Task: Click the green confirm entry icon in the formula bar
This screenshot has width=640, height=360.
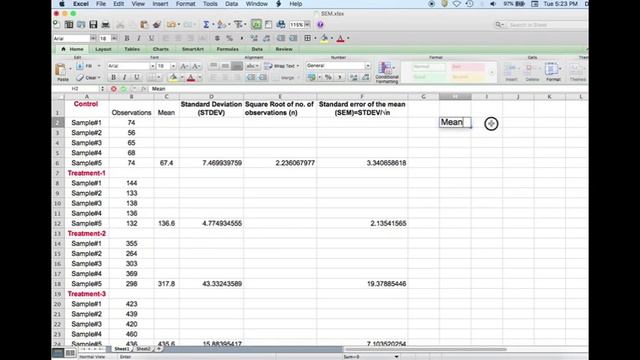Action: point(123,89)
